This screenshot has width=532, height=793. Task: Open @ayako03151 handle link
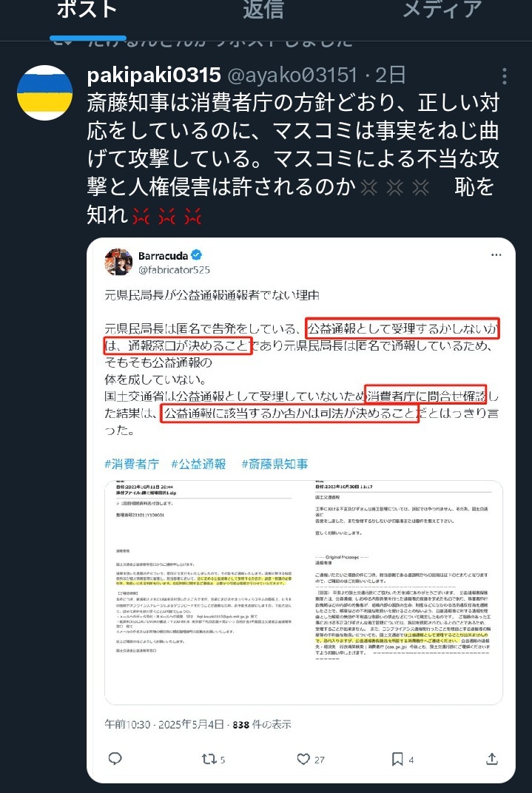(x=292, y=75)
